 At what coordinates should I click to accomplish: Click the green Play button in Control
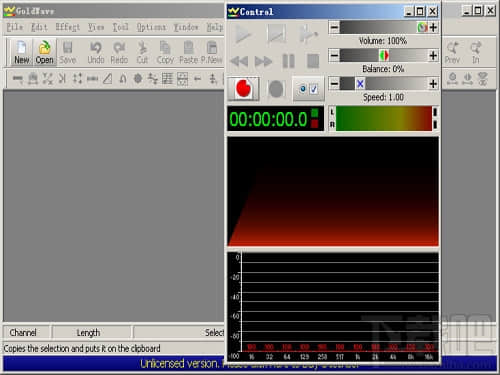point(243,33)
